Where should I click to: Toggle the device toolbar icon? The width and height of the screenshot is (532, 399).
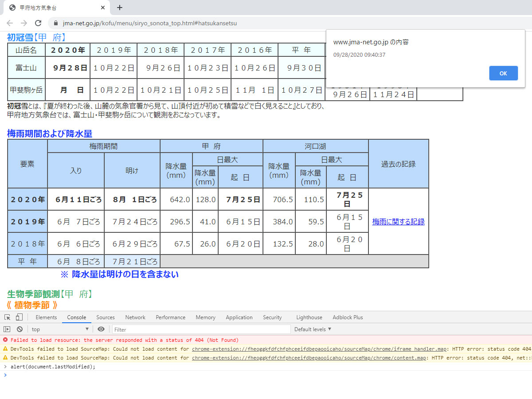coord(19,317)
